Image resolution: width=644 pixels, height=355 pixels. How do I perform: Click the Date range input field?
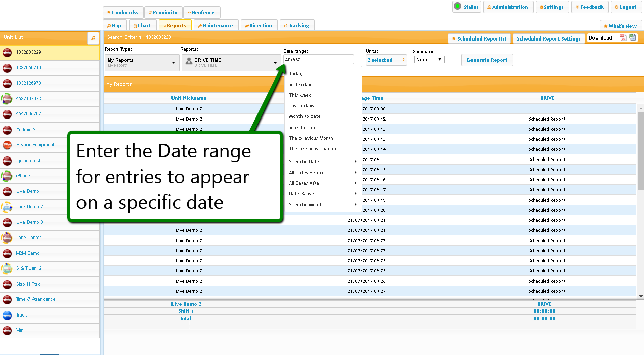click(319, 60)
